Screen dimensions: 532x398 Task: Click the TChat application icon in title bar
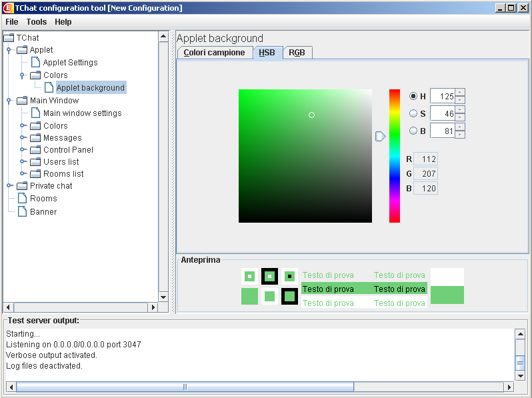[8, 7]
